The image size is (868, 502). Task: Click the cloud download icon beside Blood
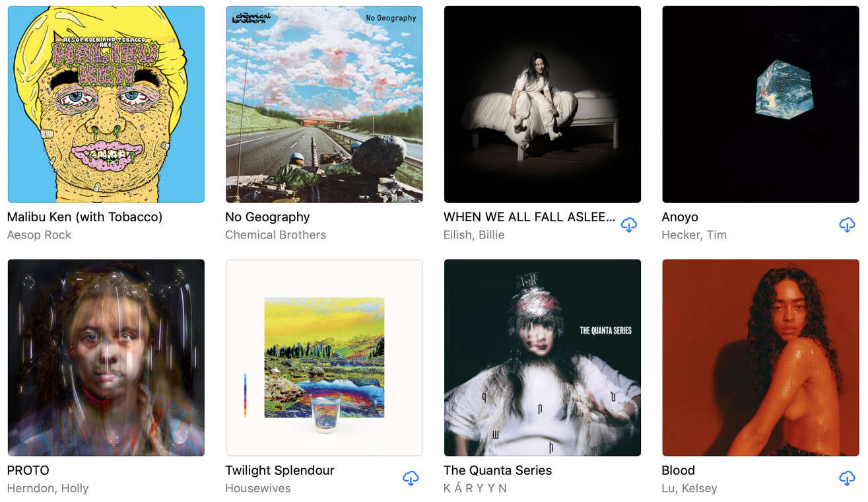coord(847,479)
